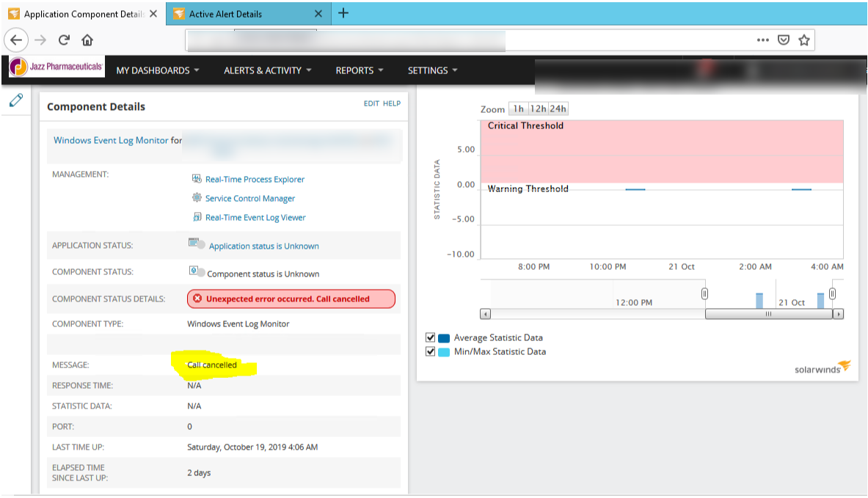868x498 pixels.
Task: Click the Service Control Manager gear icon
Action: pos(196,199)
